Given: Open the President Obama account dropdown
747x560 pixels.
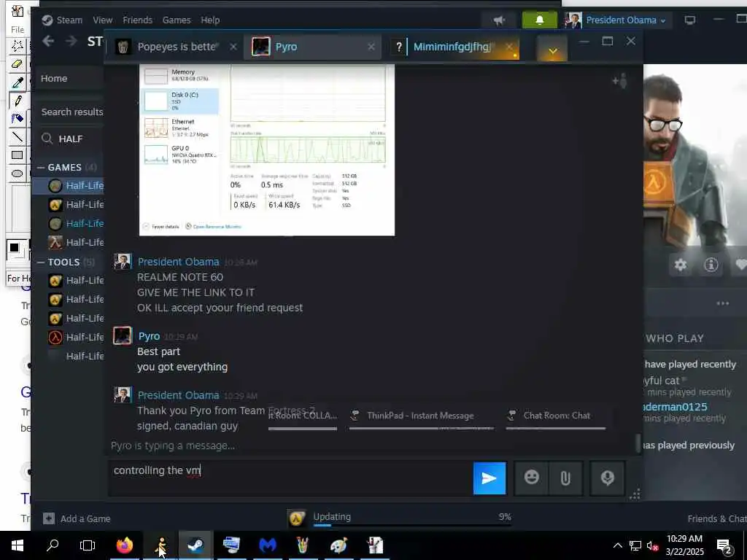Looking at the screenshot, I should (x=625, y=20).
